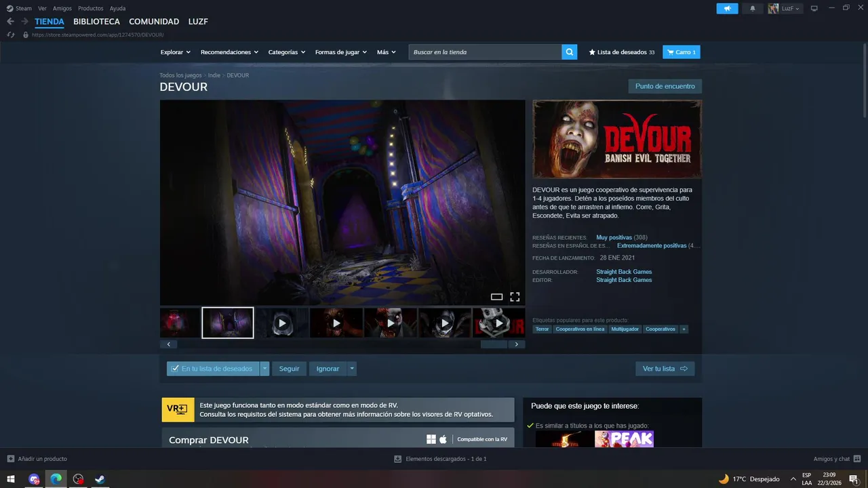
Task: Open Steam from the taskbar
Action: coord(100,479)
